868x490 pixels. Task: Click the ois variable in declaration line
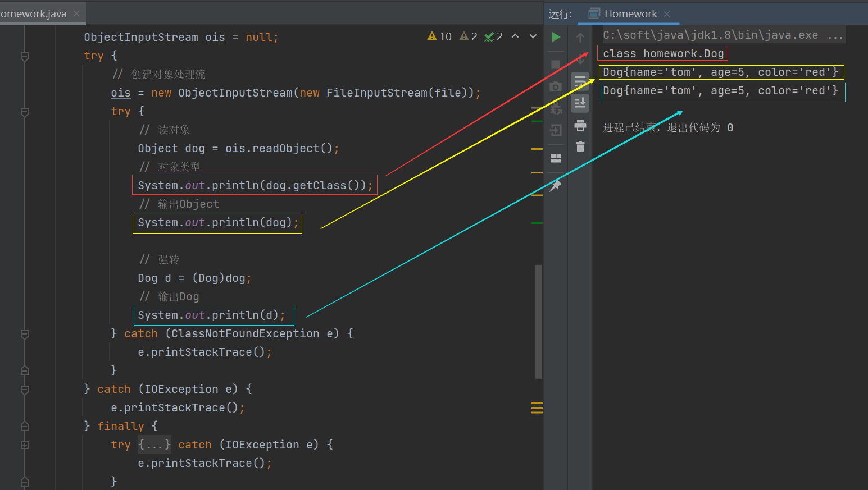[x=215, y=37]
